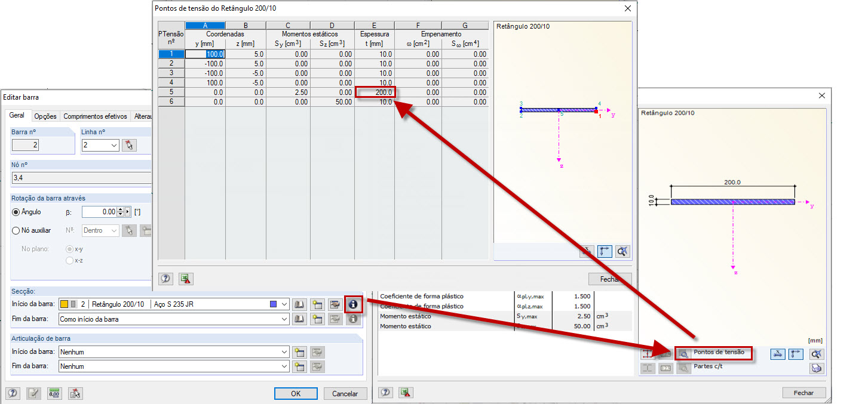
Task: Open Articulação Fim da barra dropdown
Action: click(284, 366)
